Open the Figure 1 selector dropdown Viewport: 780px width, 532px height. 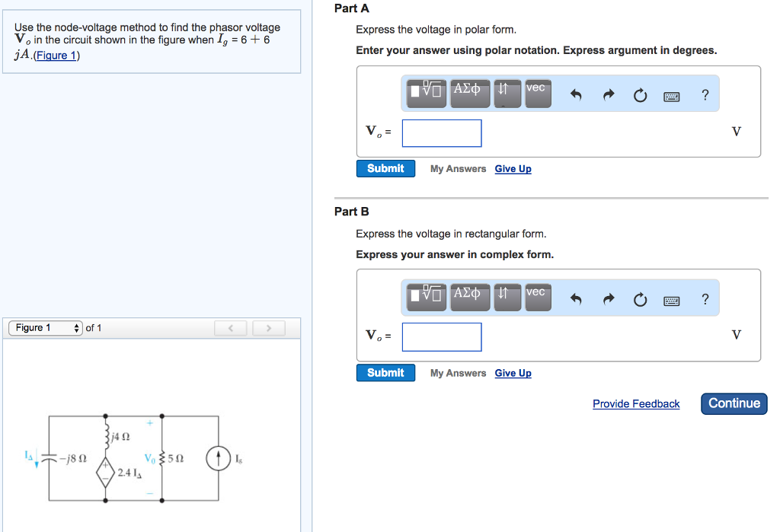click(45, 327)
